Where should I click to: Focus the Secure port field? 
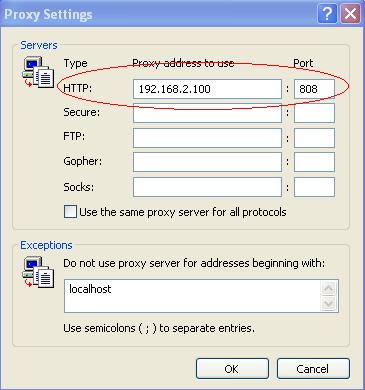tap(314, 113)
